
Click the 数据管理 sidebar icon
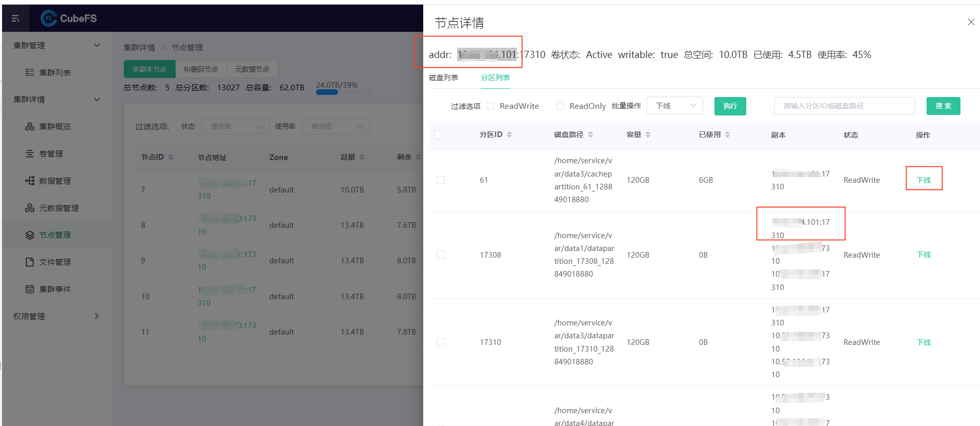(30, 181)
